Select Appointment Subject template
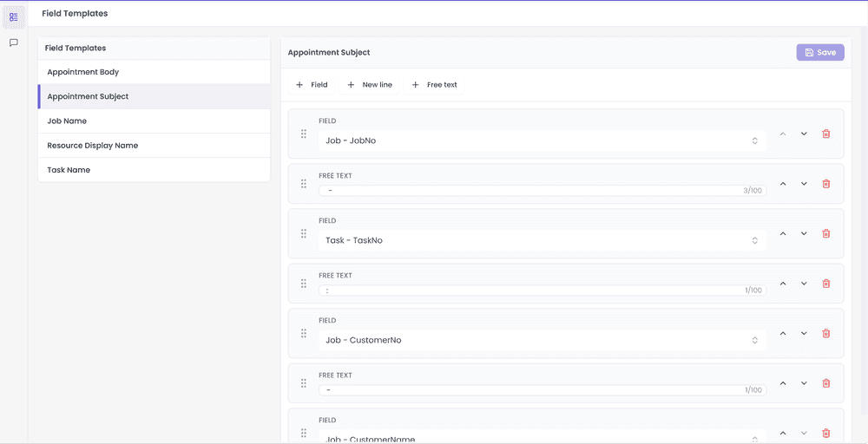This screenshot has width=868, height=444. click(x=154, y=96)
